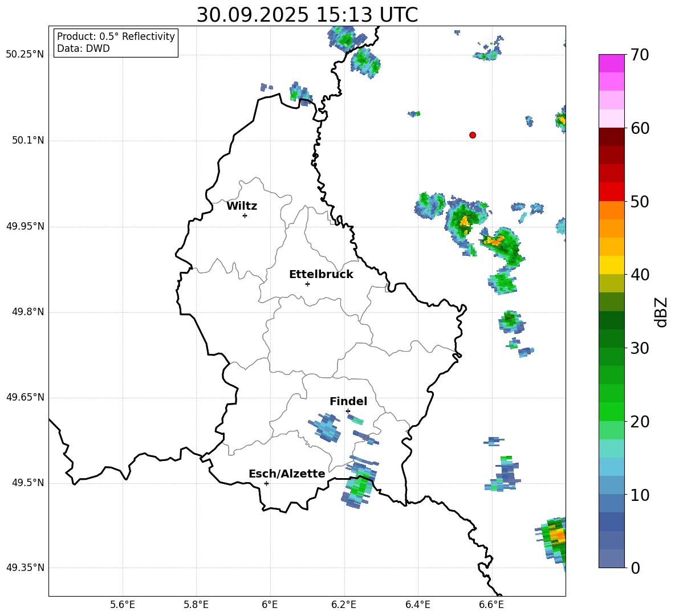
Task: Click the Wiltz label
Action: coord(242,206)
